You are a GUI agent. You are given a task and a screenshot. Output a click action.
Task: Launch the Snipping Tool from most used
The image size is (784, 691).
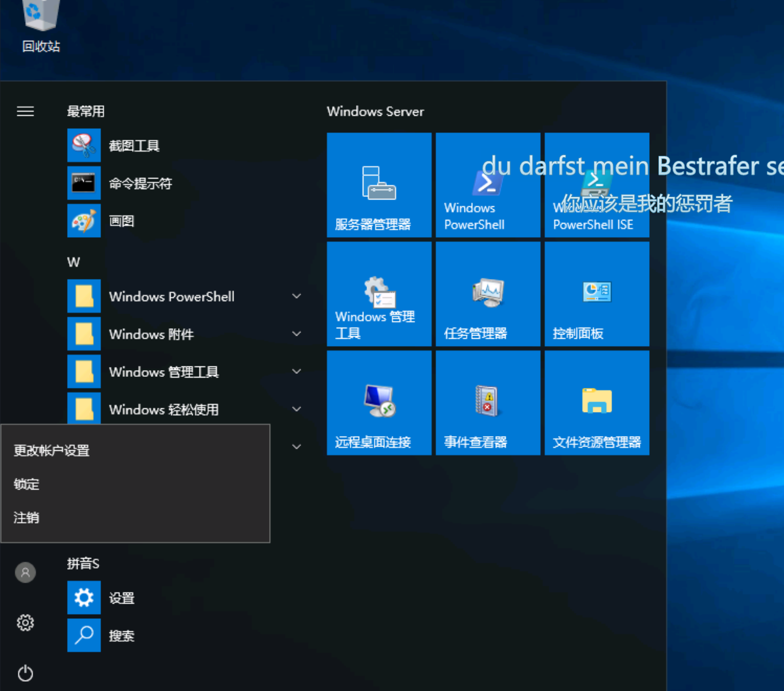(x=134, y=146)
